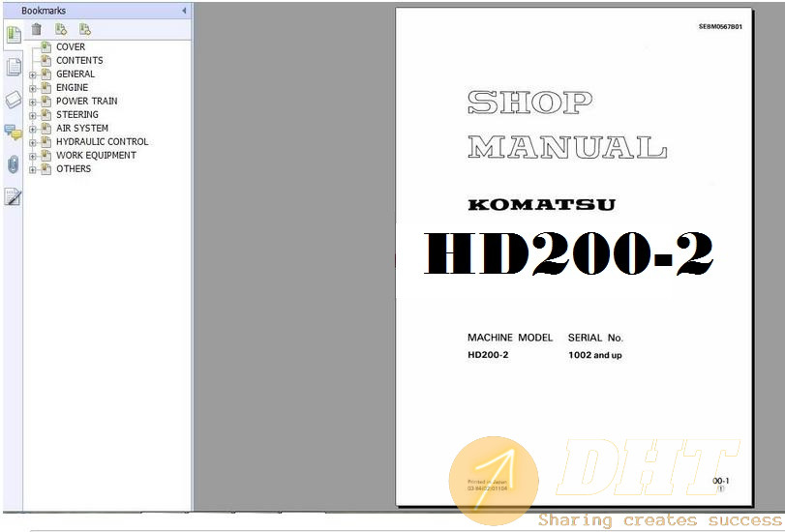Click the SERIAL No. label
Screen dimensions: 785x532
pyautogui.click(x=595, y=338)
